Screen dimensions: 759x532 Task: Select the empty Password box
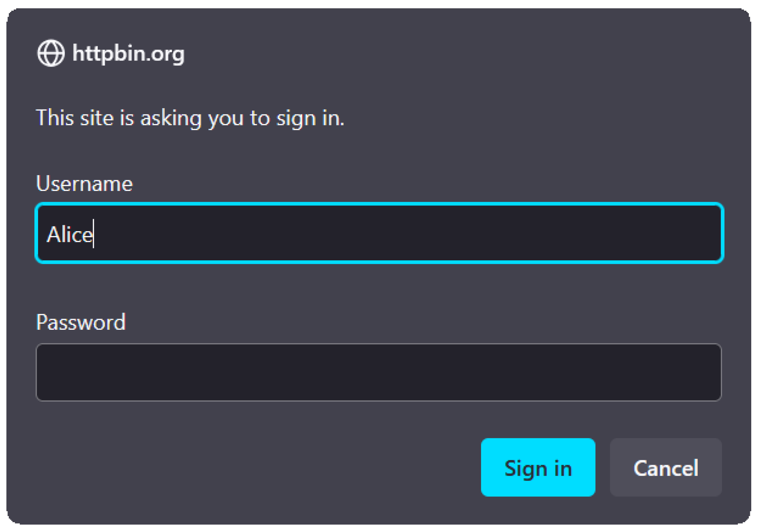click(379, 372)
